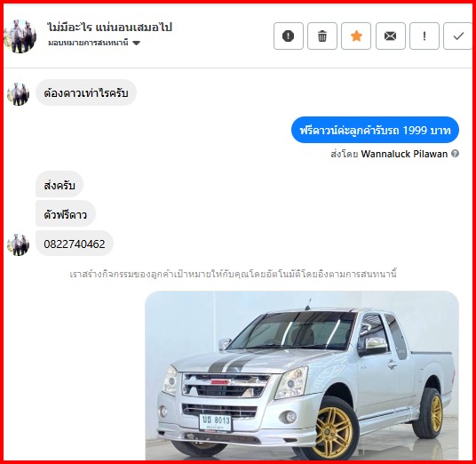476x464 pixels.
Task: Select the phone number message 0822740462
Action: tap(75, 244)
